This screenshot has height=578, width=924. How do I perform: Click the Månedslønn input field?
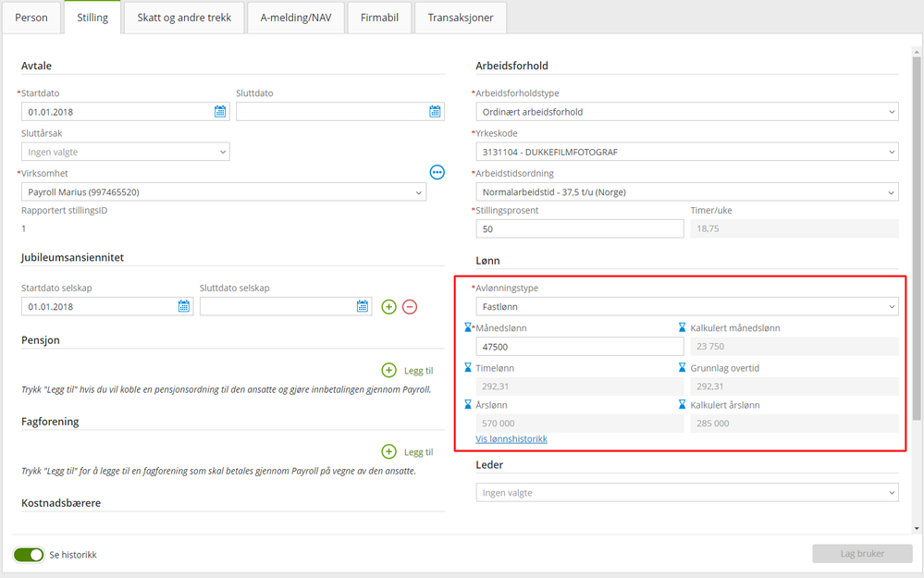click(580, 347)
